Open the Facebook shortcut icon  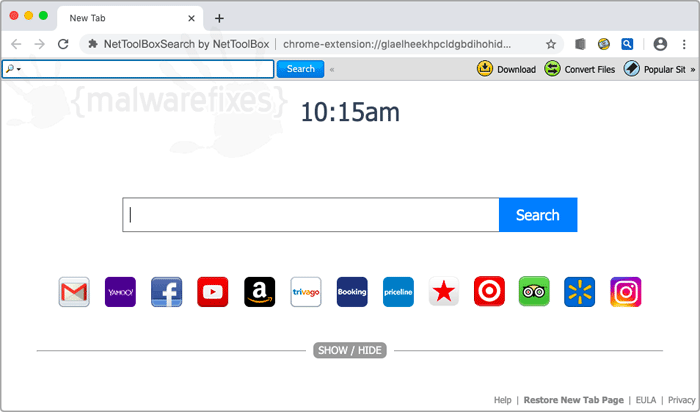[167, 292]
